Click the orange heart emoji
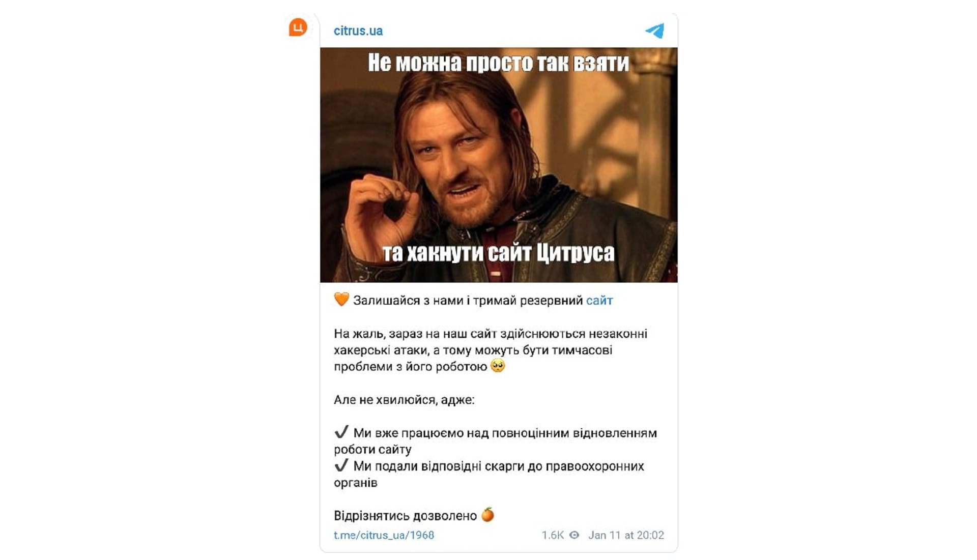The width and height of the screenshot is (977, 560). (x=341, y=300)
